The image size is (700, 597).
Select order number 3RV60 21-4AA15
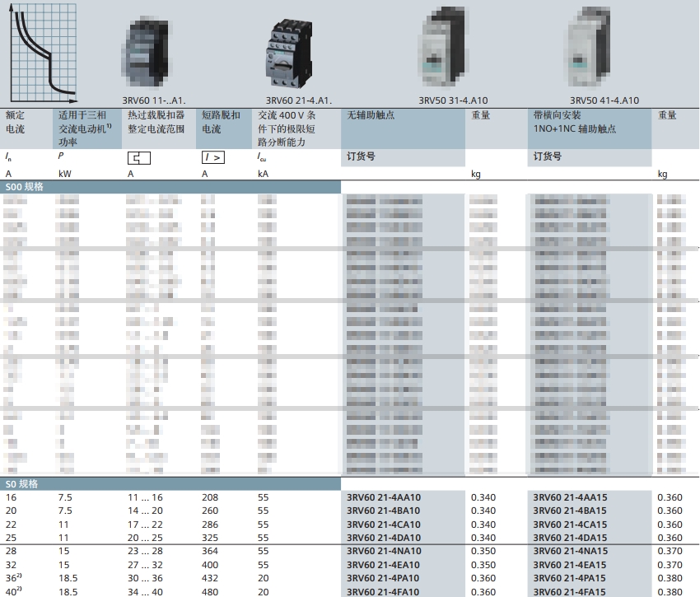tap(570, 497)
